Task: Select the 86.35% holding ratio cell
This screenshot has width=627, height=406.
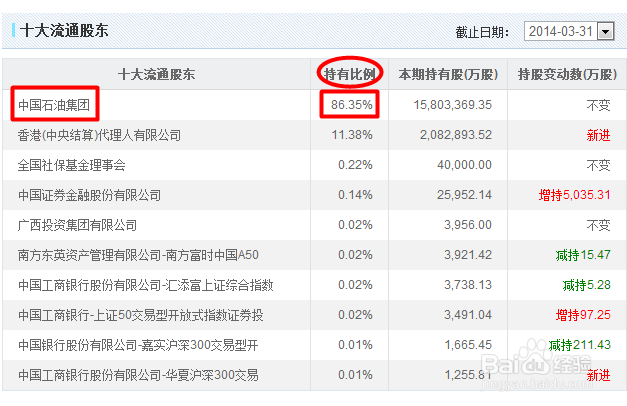Action: [x=351, y=105]
